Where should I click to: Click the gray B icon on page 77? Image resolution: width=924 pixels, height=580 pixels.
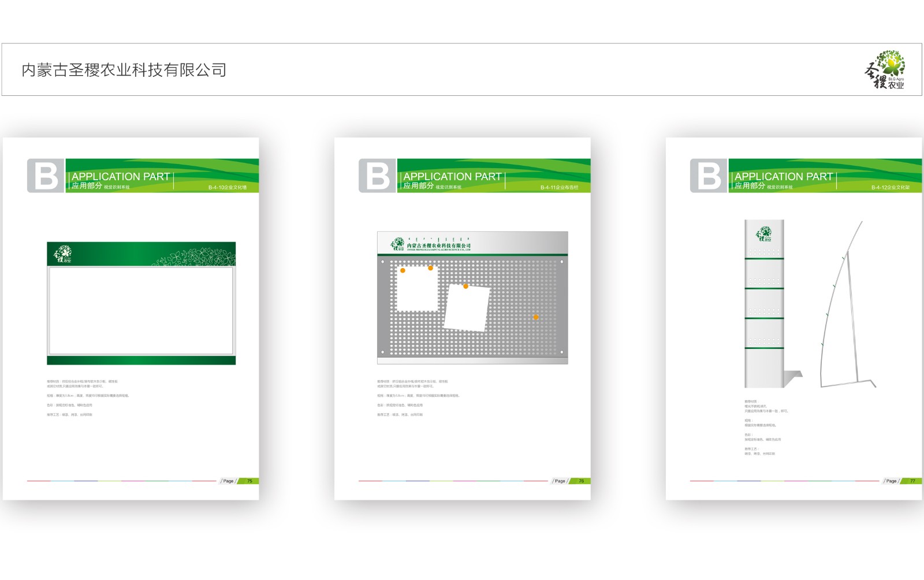tap(708, 176)
